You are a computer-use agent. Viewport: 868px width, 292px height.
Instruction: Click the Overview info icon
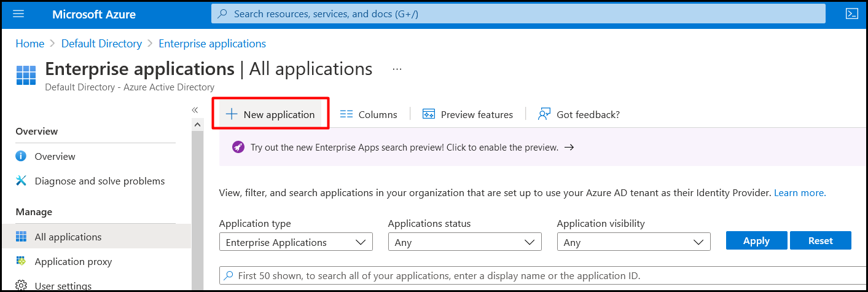click(22, 156)
